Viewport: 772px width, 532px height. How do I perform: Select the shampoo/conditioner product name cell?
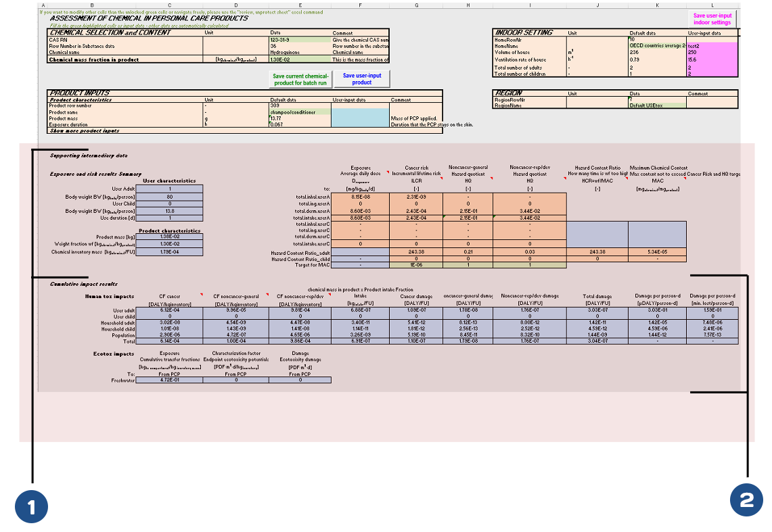[300, 112]
